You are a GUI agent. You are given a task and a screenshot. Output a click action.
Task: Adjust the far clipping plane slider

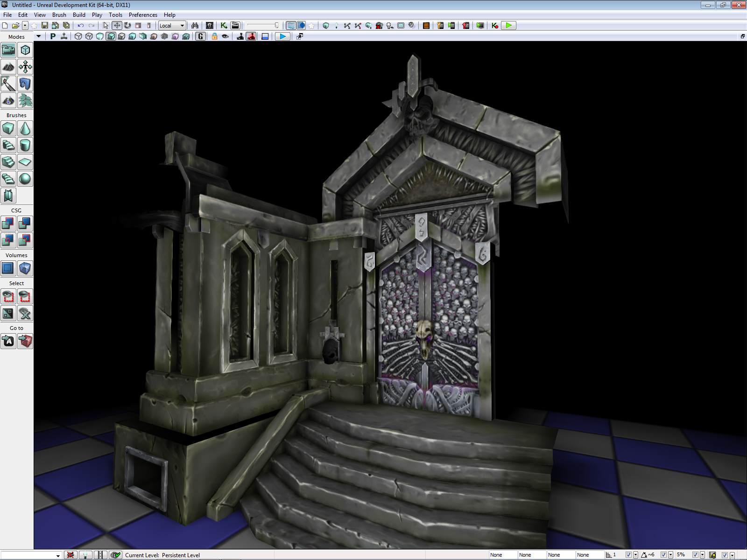tap(263, 26)
